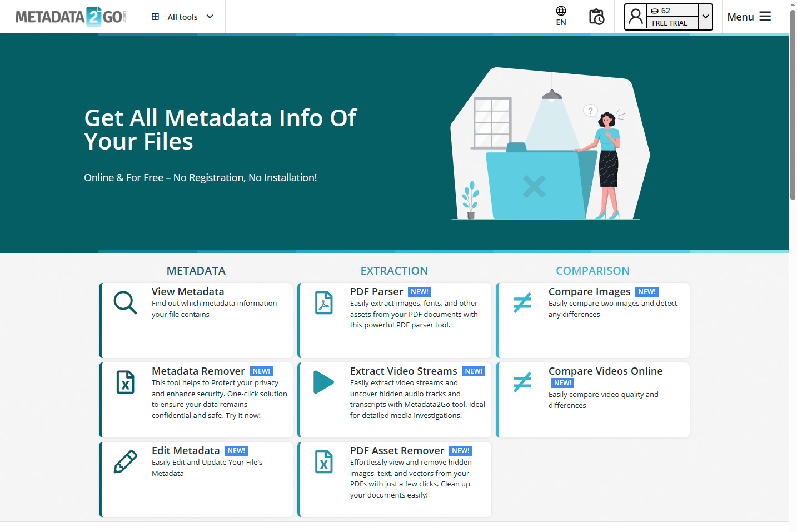Click the clipboard history icon
Screen dimensions: 797x532
pos(597,17)
